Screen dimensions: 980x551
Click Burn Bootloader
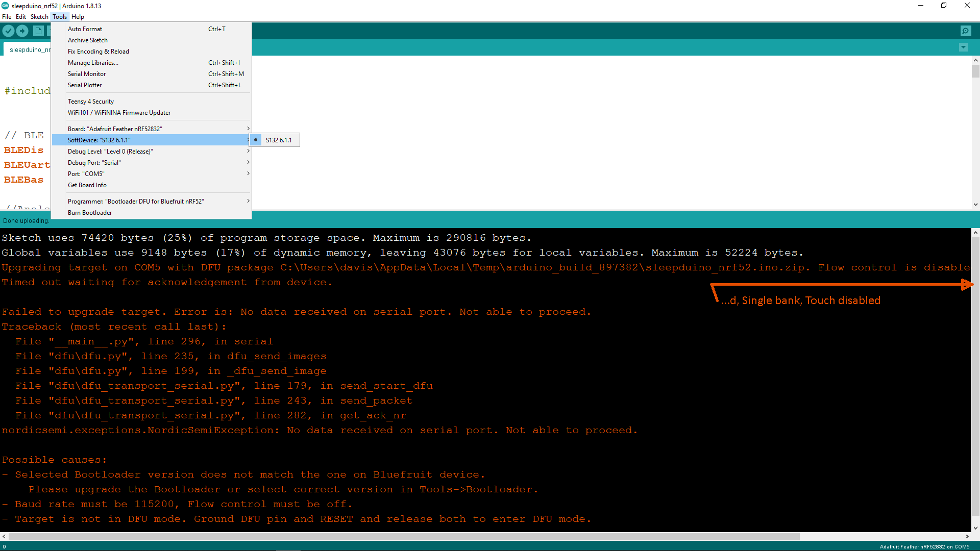(x=89, y=212)
